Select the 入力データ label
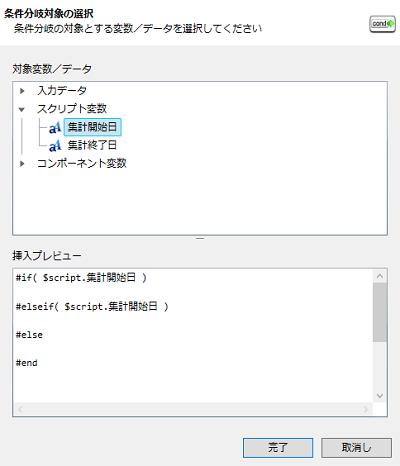The width and height of the screenshot is (400, 466). [x=62, y=90]
